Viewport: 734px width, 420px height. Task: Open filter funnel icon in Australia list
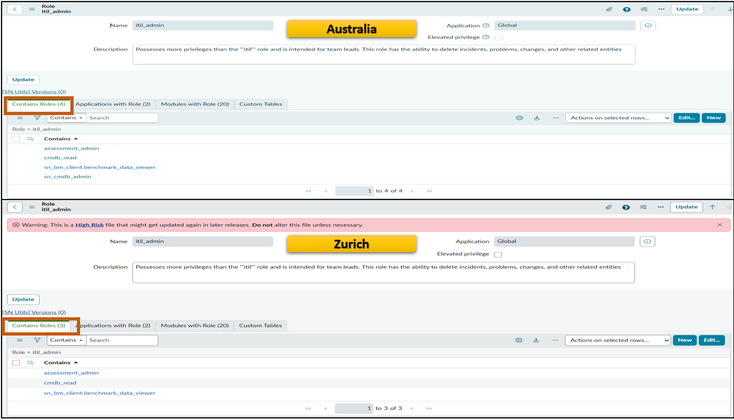pyautogui.click(x=37, y=118)
